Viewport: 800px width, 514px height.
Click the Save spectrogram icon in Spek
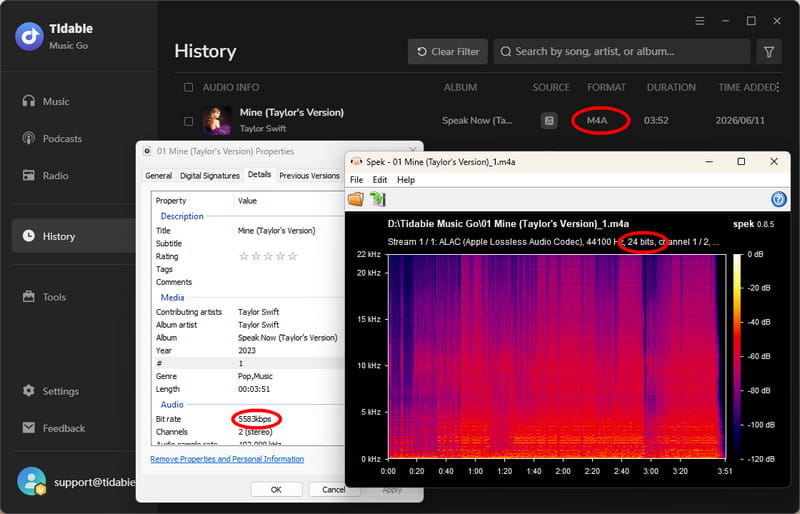coord(378,199)
